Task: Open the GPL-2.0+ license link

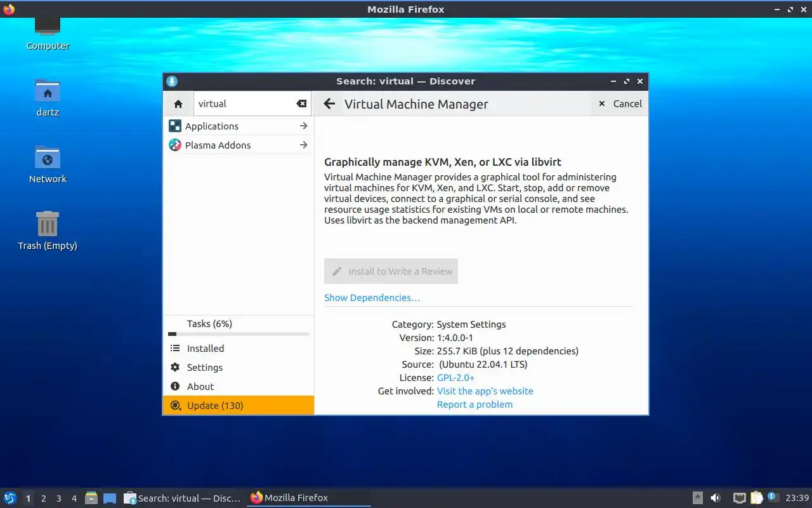Action: (x=455, y=377)
